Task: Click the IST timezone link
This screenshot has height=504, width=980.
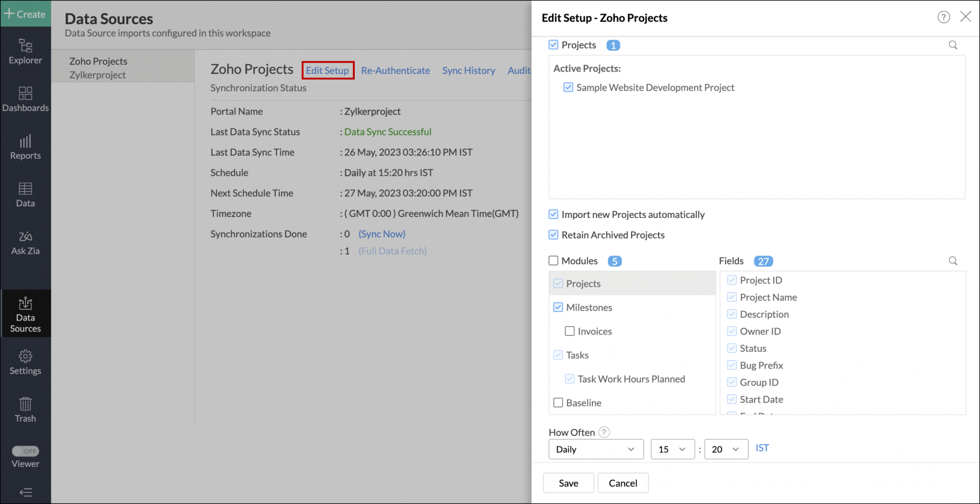Action: [761, 448]
